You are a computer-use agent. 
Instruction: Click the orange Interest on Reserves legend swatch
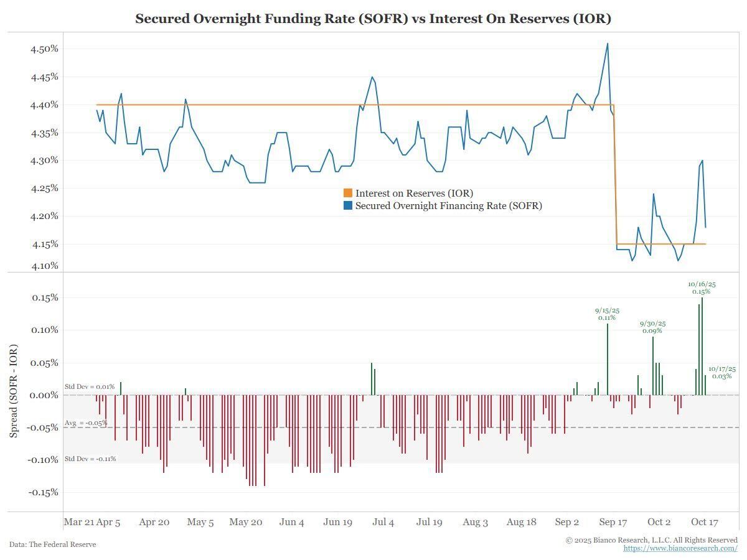(347, 194)
